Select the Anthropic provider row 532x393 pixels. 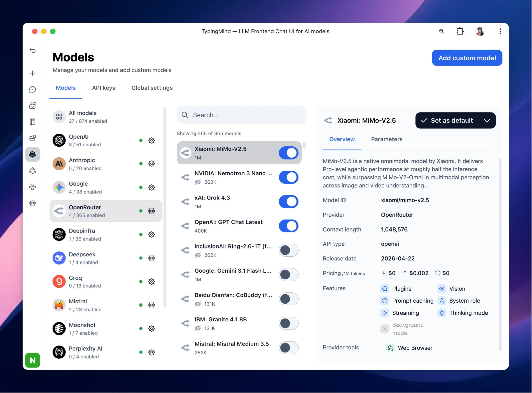coord(106,164)
